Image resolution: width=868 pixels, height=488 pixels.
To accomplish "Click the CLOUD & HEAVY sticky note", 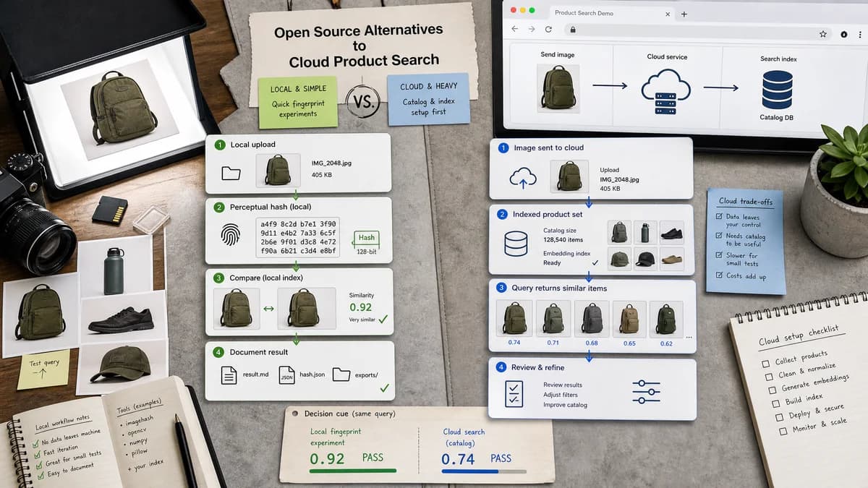I will [428, 99].
